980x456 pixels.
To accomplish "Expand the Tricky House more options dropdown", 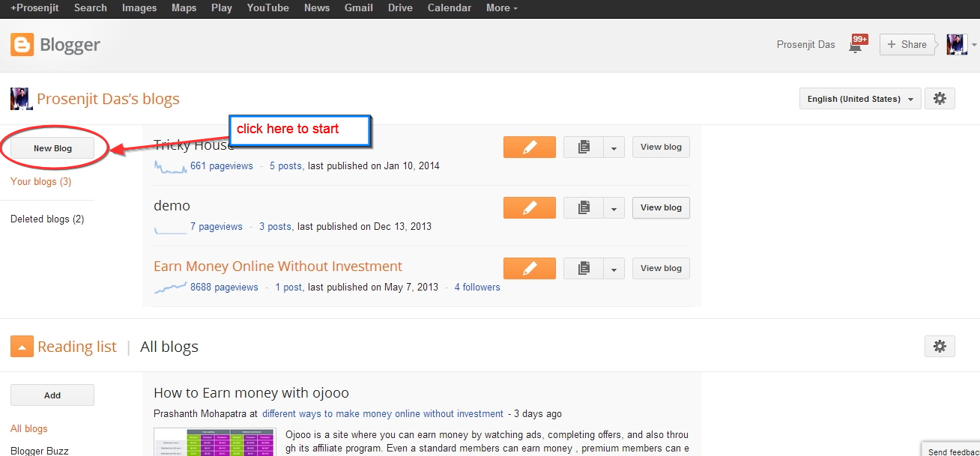I will pos(614,148).
